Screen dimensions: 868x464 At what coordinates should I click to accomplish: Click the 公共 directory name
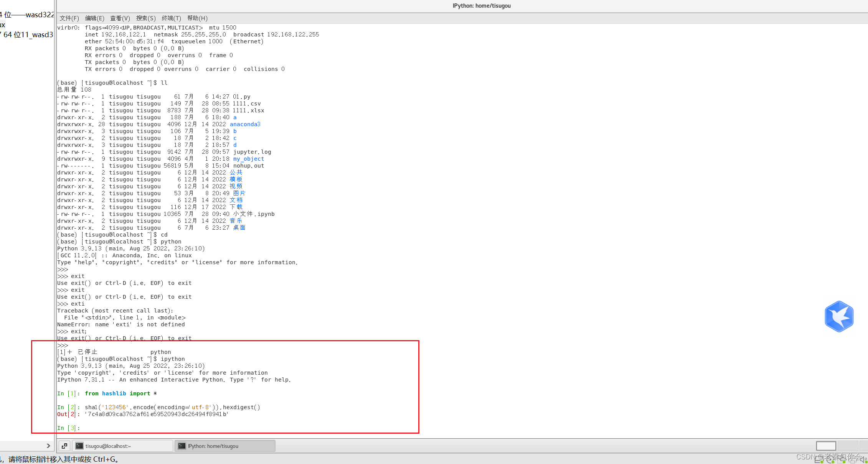coord(236,173)
